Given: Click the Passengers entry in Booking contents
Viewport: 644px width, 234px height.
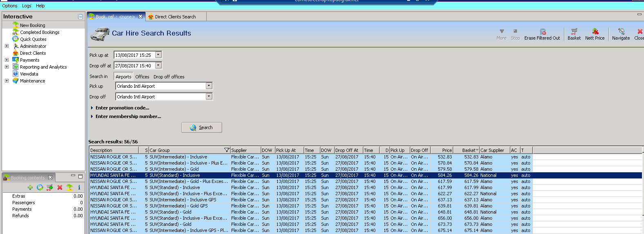Looking at the screenshot, I should [23, 203].
